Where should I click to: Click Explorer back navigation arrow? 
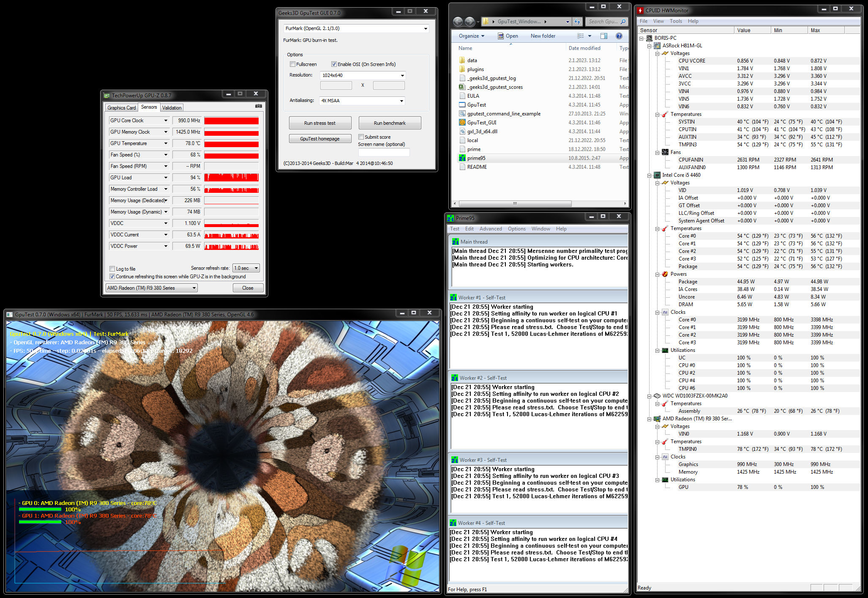click(x=457, y=21)
